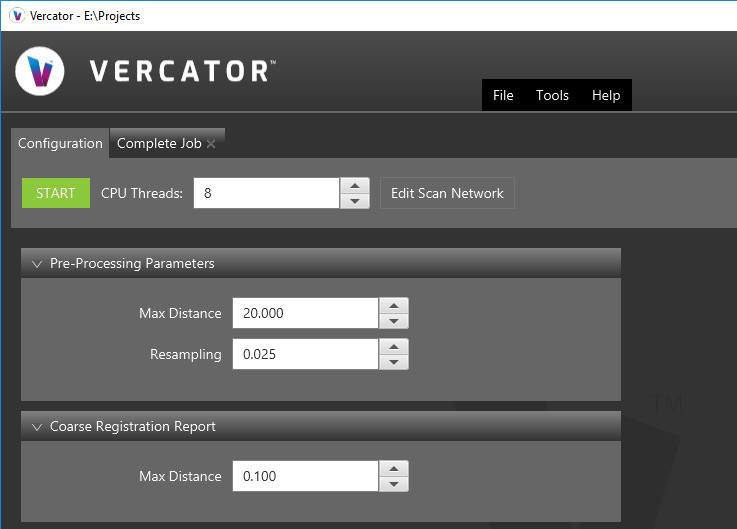Focus the CPU Threads input field
The height and width of the screenshot is (529, 737).
point(266,193)
